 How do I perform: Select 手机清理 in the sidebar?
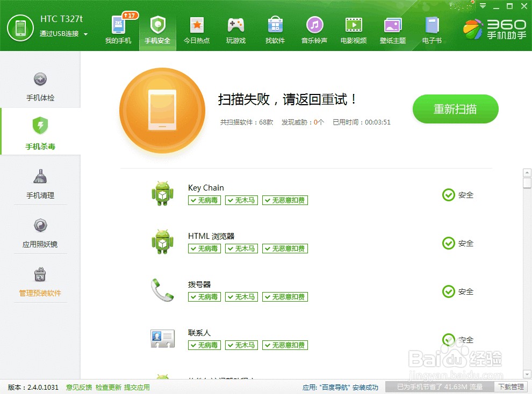click(40, 184)
